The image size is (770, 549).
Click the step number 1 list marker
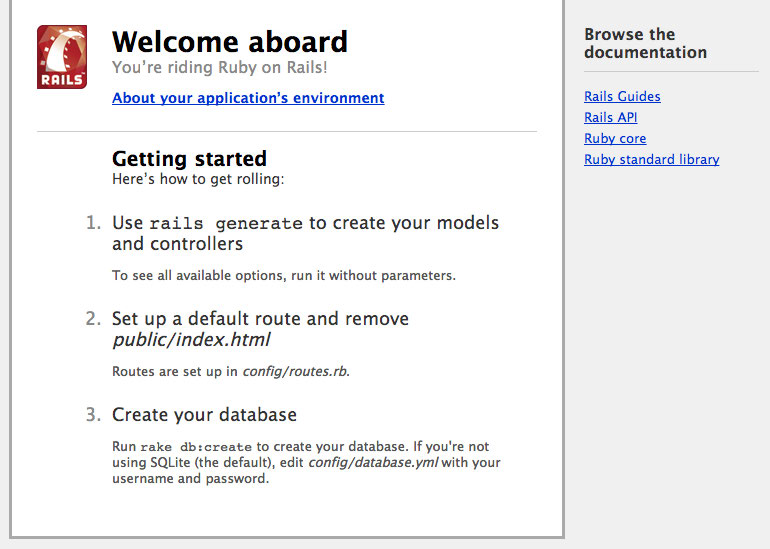pos(93,223)
